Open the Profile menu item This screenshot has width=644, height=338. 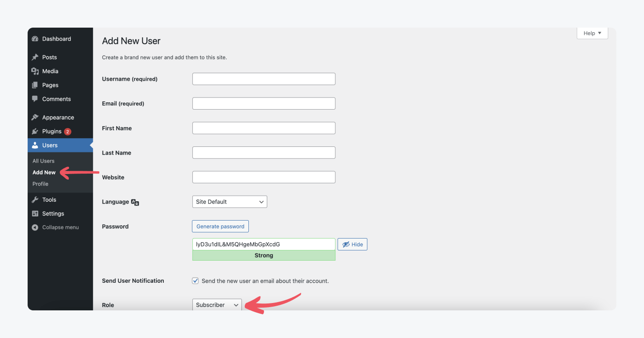(40, 184)
